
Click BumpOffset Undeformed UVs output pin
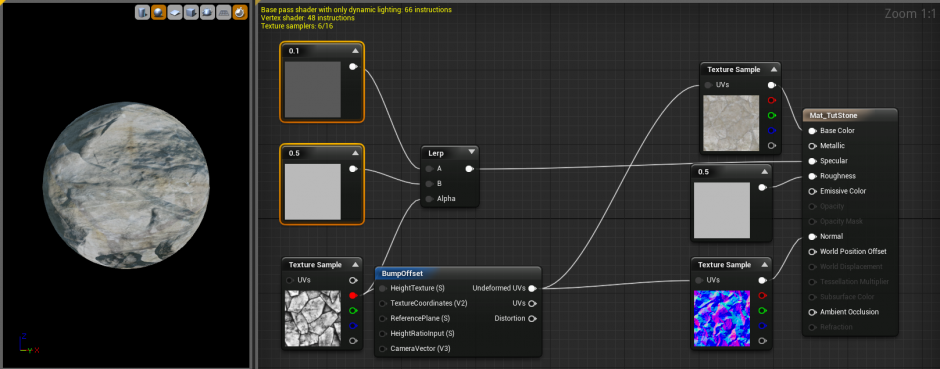532,288
